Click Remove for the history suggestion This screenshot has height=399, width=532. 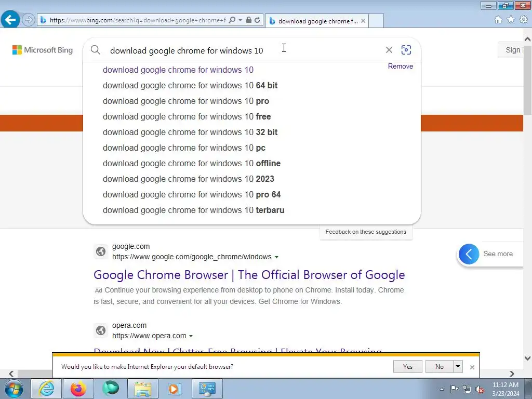[x=401, y=66]
